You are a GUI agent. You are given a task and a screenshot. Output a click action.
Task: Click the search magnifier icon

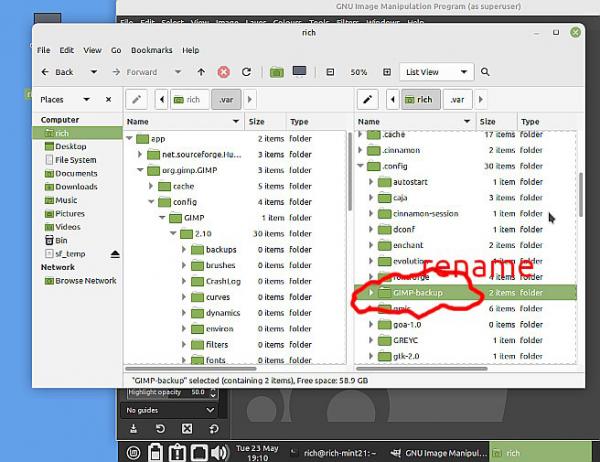pyautogui.click(x=485, y=72)
